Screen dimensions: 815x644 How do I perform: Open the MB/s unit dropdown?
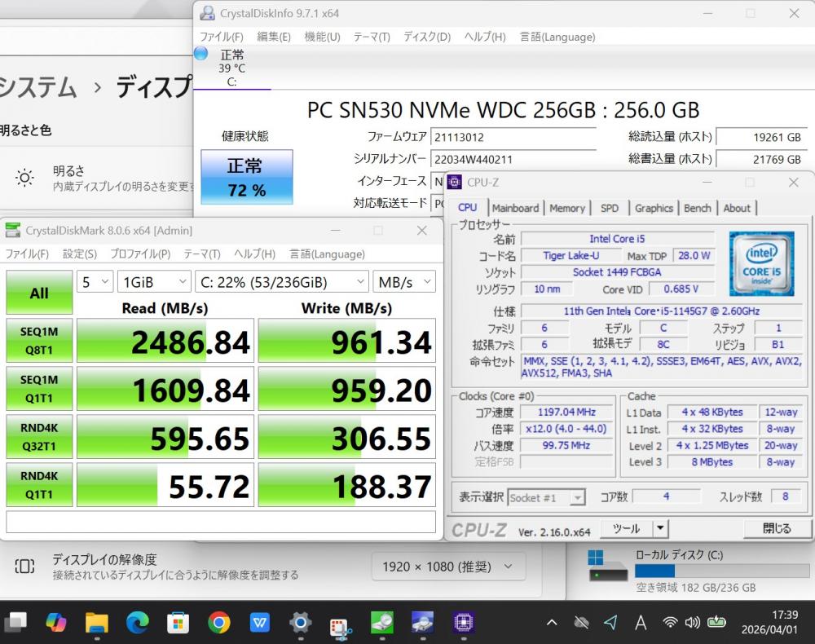click(x=404, y=282)
